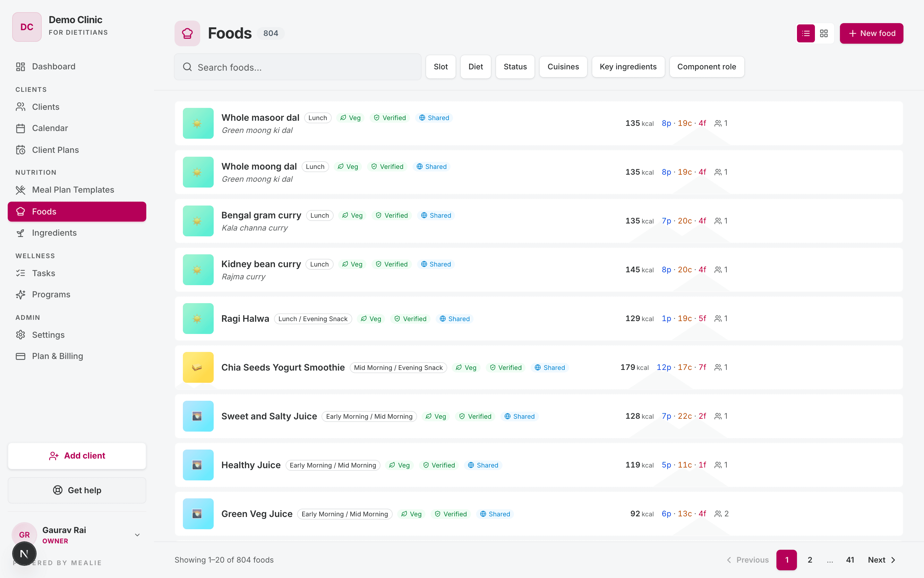Click the current page 1 button

coord(787,560)
